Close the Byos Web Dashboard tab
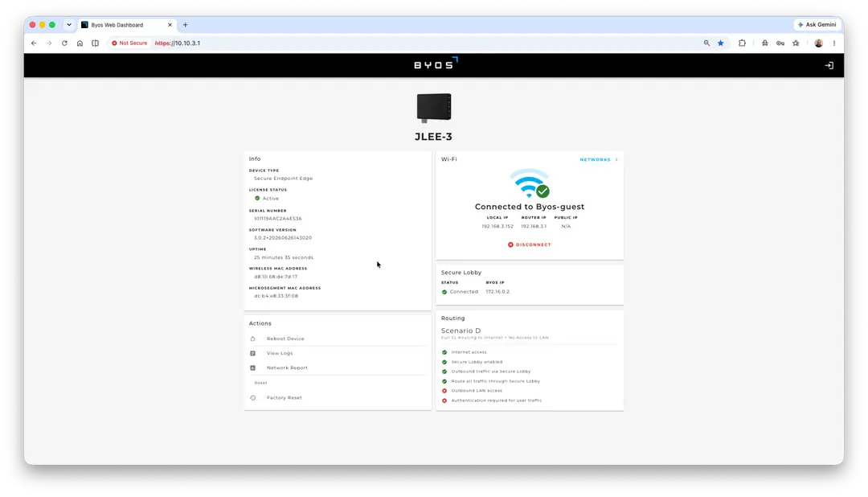This screenshot has width=868, height=497. [170, 25]
